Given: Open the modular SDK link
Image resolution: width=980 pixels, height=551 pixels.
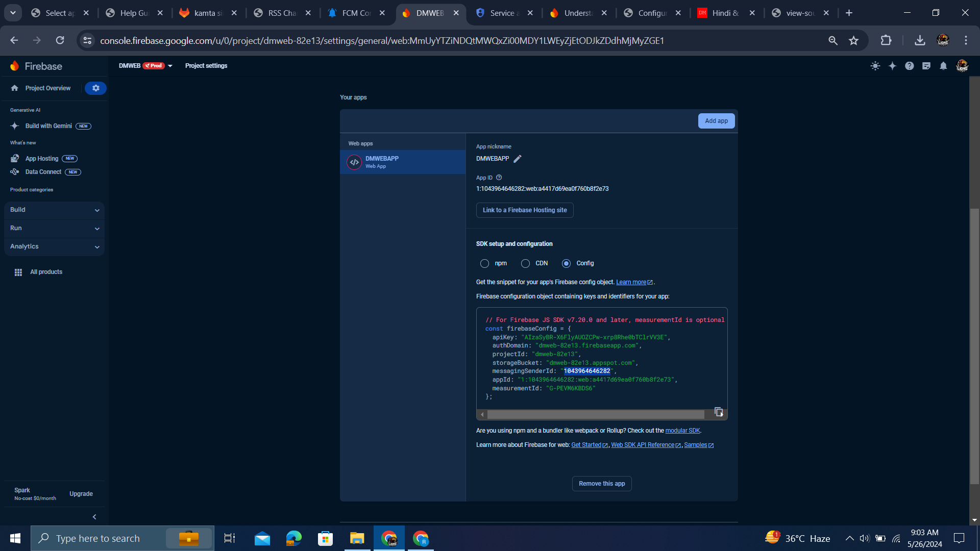Looking at the screenshot, I should (682, 431).
